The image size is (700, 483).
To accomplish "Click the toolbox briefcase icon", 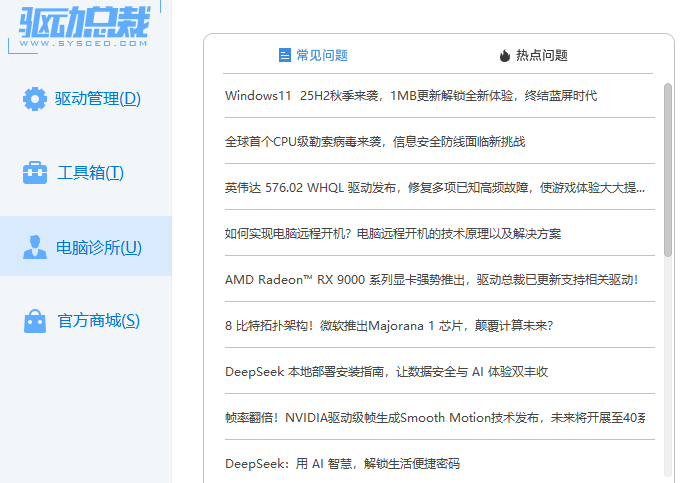I will (35, 173).
